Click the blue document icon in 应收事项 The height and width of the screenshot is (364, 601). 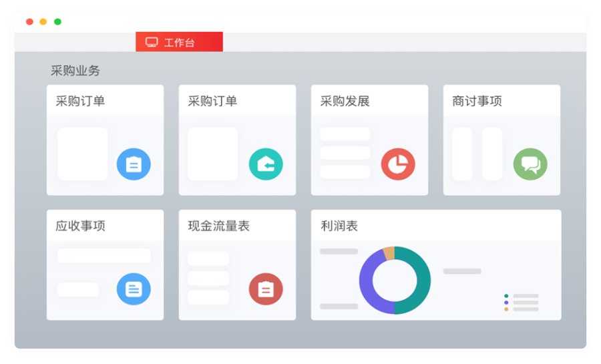(x=134, y=289)
